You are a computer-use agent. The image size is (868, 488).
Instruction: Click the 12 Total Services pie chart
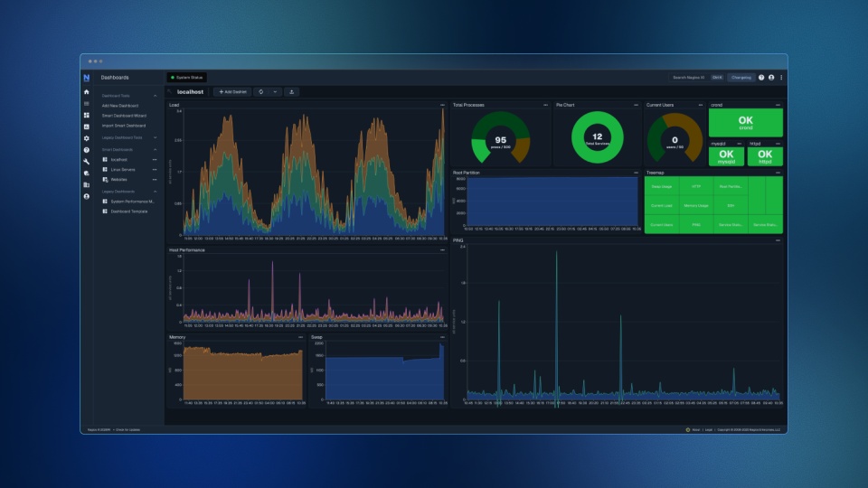598,137
